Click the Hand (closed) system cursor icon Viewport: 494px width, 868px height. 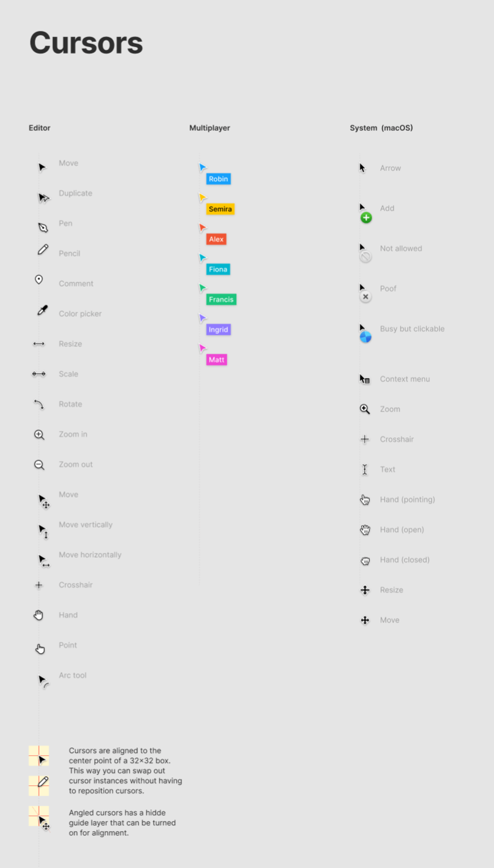pyautogui.click(x=365, y=561)
